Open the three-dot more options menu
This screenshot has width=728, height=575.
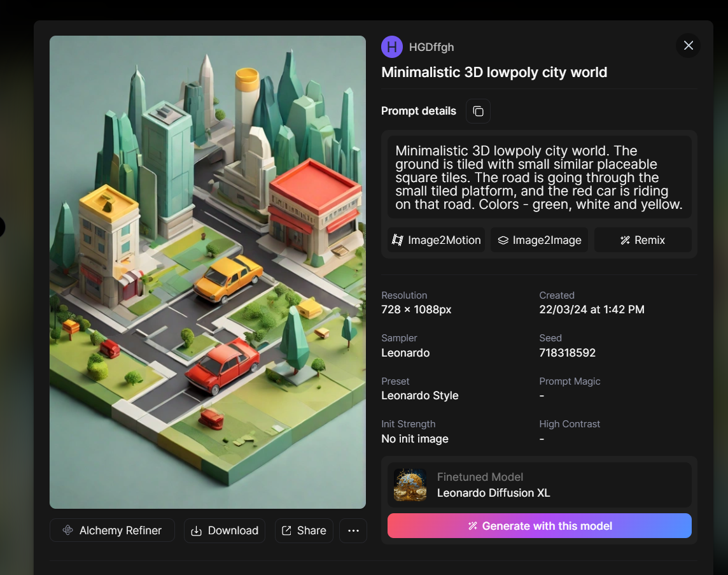coord(353,530)
